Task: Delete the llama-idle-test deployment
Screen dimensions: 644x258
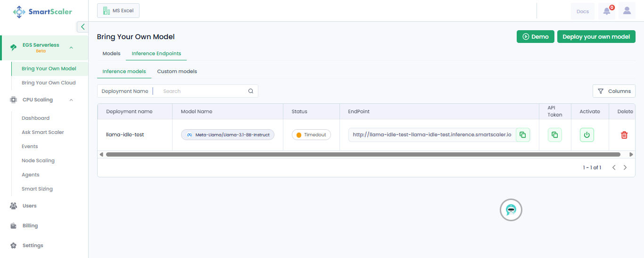Action: click(624, 135)
